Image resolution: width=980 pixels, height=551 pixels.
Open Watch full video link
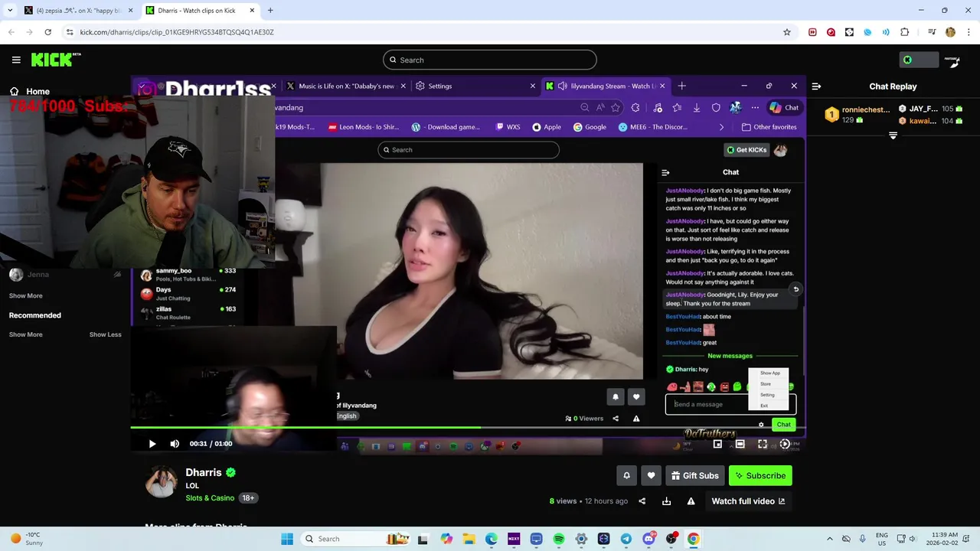pyautogui.click(x=748, y=501)
